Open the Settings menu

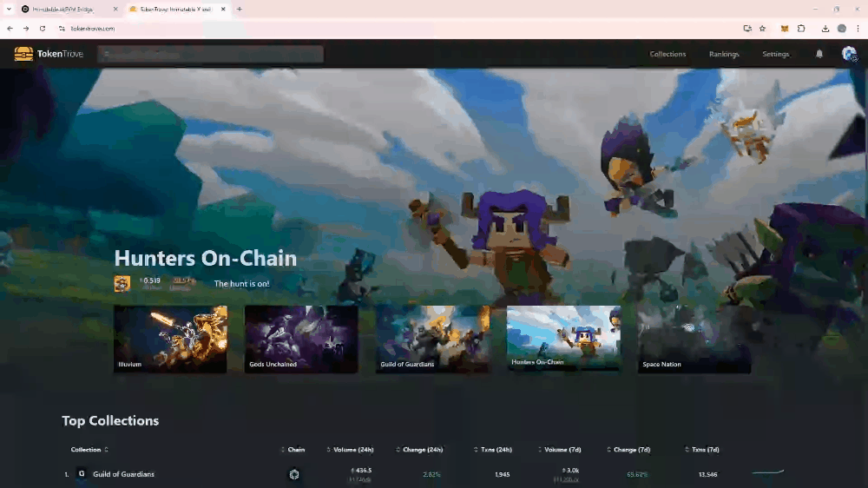[775, 54]
